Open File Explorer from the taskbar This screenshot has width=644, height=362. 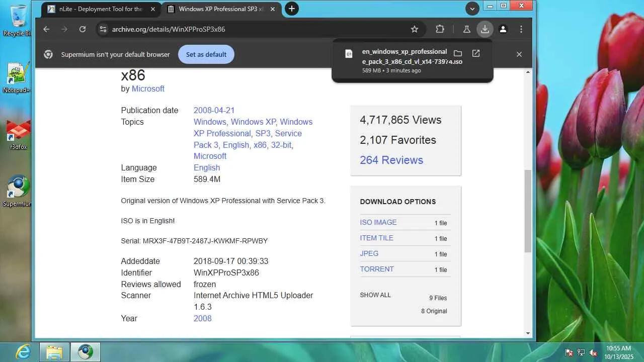(x=54, y=351)
